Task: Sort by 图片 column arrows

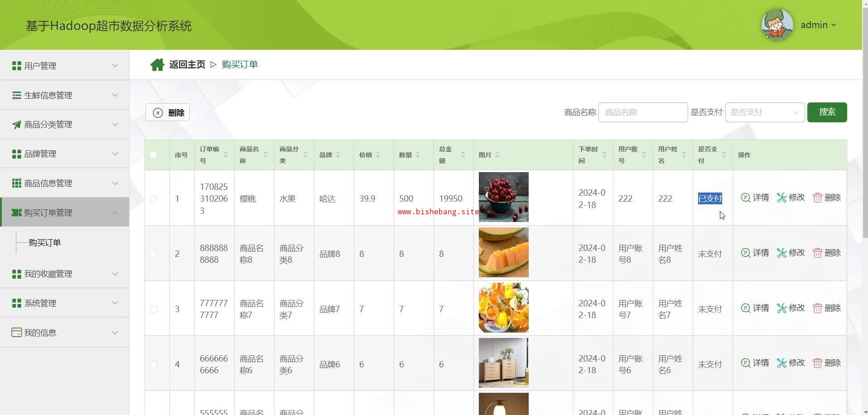Action: [x=497, y=155]
